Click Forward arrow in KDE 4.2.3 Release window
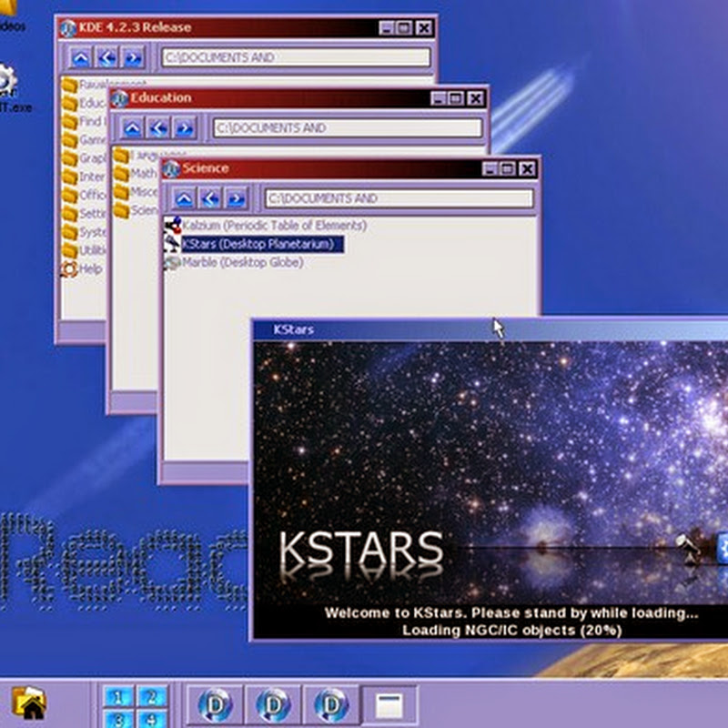Viewport: 728px width, 728px height. point(133,58)
